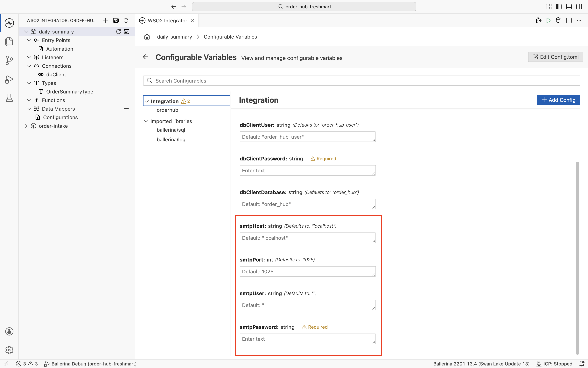Open the Run and Debug icon
The width and height of the screenshot is (588, 368).
tap(9, 79)
